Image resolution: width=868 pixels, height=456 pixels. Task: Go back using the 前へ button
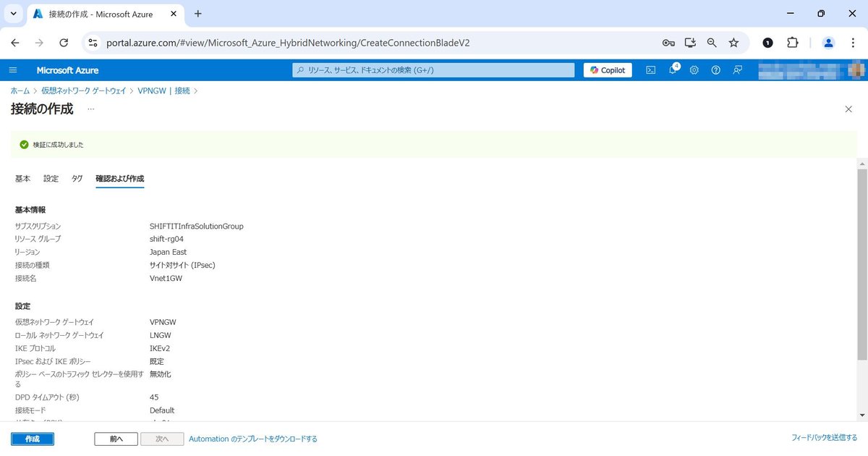click(115, 439)
